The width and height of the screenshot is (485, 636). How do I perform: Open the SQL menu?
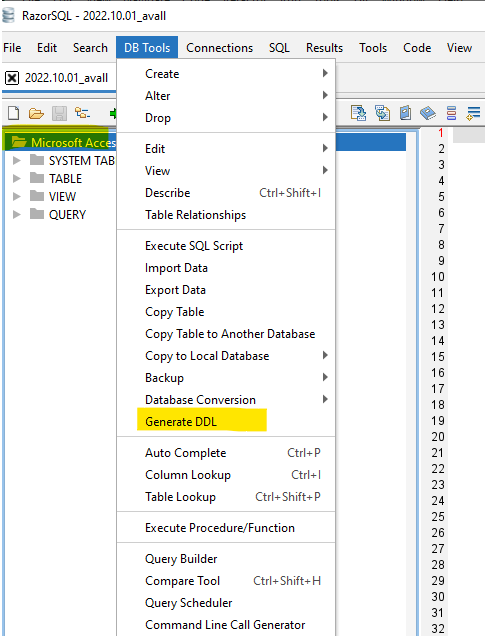point(279,47)
